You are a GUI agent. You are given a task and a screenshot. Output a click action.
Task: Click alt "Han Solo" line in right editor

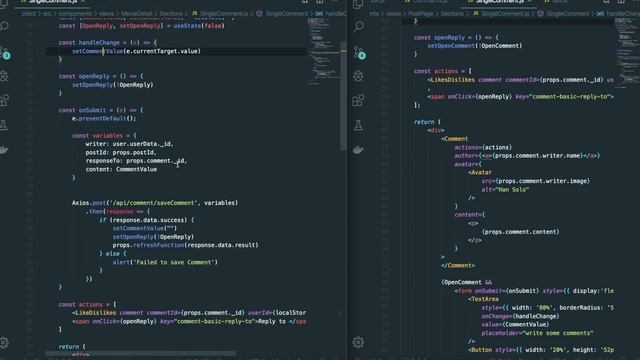pos(505,189)
